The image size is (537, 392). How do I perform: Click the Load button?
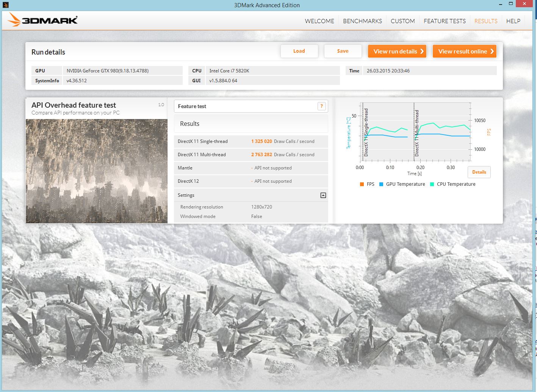tap(299, 51)
